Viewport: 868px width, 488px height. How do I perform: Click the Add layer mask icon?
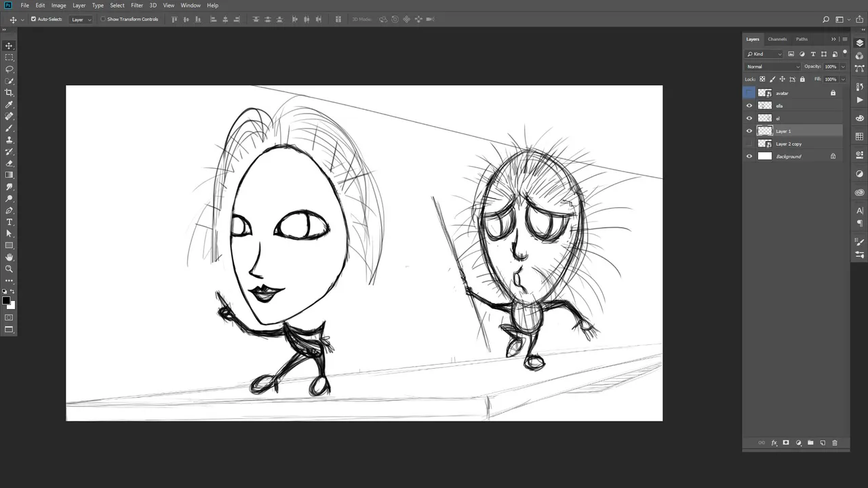click(x=786, y=443)
